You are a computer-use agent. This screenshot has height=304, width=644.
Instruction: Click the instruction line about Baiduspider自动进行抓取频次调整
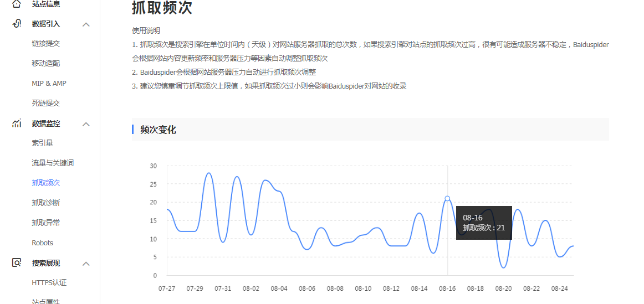tap(224, 72)
